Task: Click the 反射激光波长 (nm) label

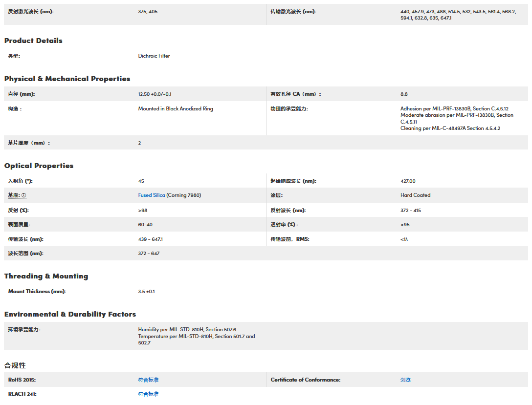Action: [31, 12]
